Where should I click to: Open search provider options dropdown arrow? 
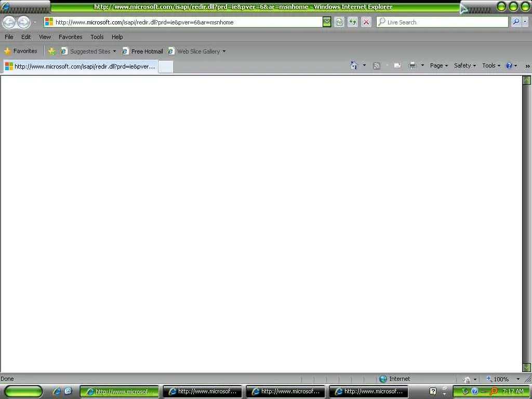[525, 22]
